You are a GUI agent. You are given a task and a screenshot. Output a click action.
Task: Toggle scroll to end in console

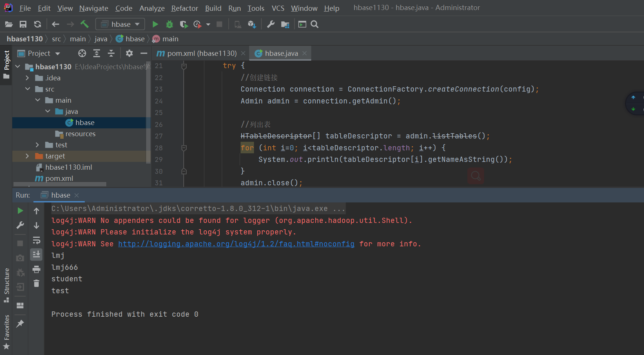(36, 255)
